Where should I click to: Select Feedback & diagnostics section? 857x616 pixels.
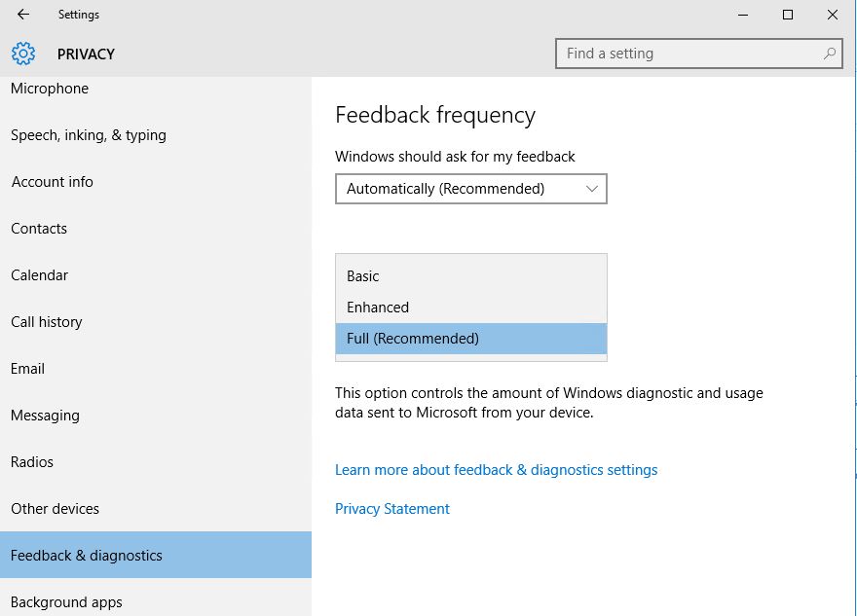(156, 555)
